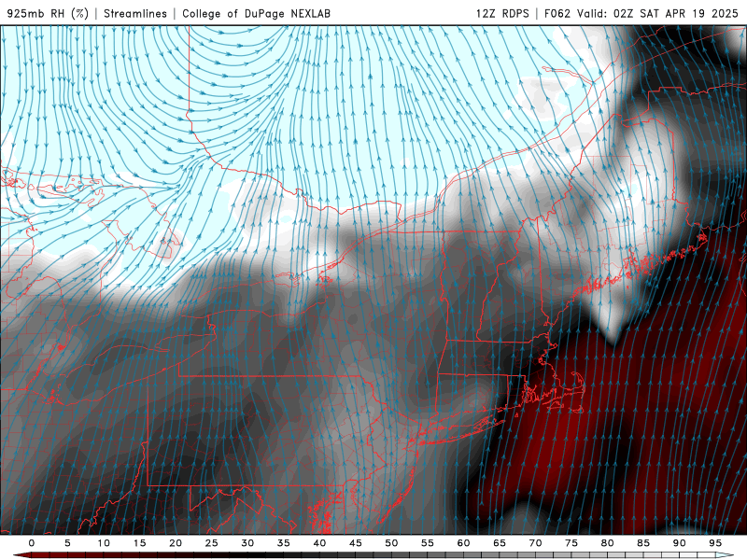
Task: Click the '20' tick label on the scale
Action: (176, 543)
